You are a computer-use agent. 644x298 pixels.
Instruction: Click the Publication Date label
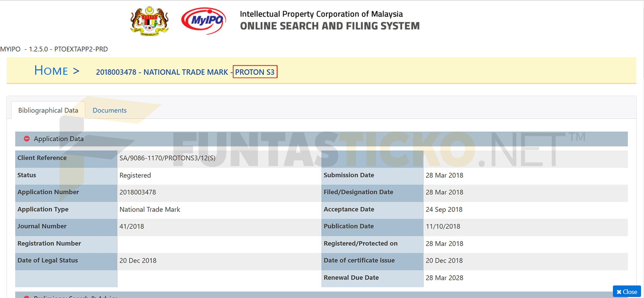349,226
